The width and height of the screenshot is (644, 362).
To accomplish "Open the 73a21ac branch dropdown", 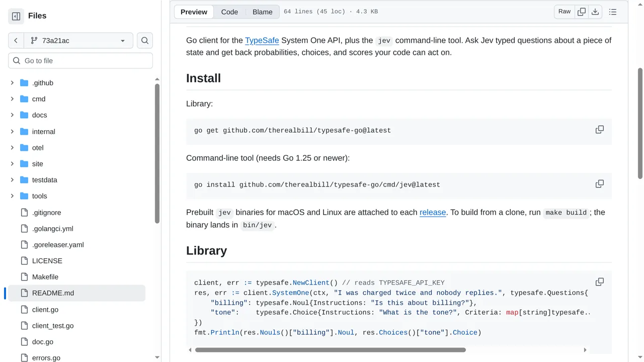I will 78,41.
